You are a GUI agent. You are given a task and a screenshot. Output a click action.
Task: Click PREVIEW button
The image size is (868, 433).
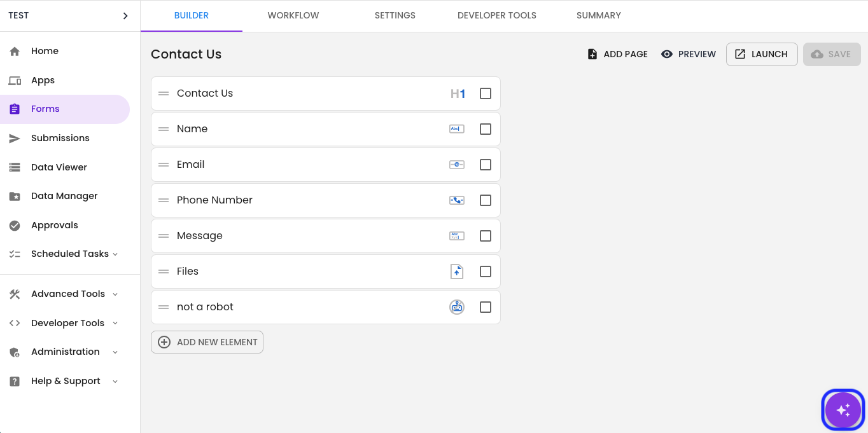click(x=689, y=55)
